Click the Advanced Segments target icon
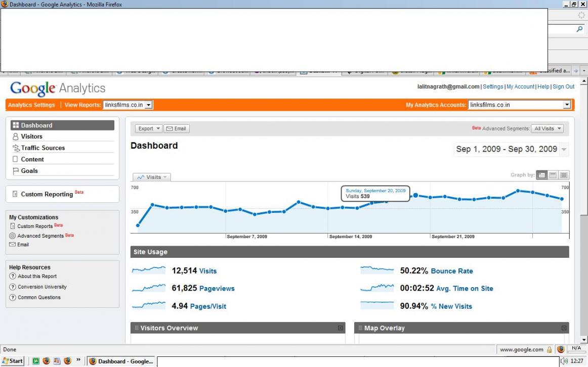Viewport: 588px width, 367px height. pyautogui.click(x=12, y=236)
